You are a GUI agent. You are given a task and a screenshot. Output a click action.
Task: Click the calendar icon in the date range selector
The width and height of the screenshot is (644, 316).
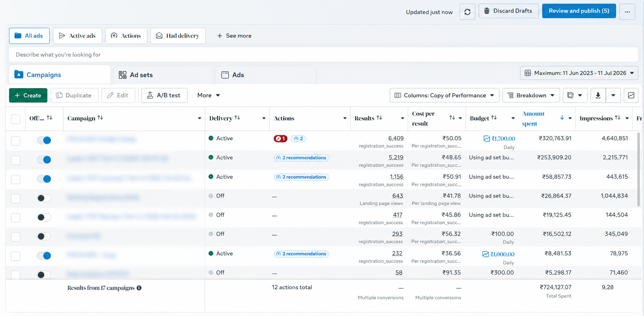pos(528,73)
